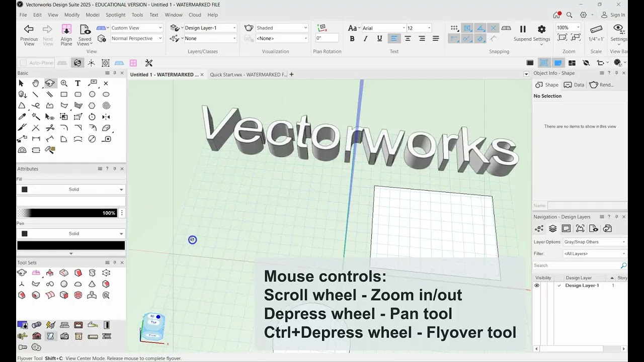Viewport: 644px width, 362px height.
Task: Click the Align Plane button
Action: (x=66, y=35)
